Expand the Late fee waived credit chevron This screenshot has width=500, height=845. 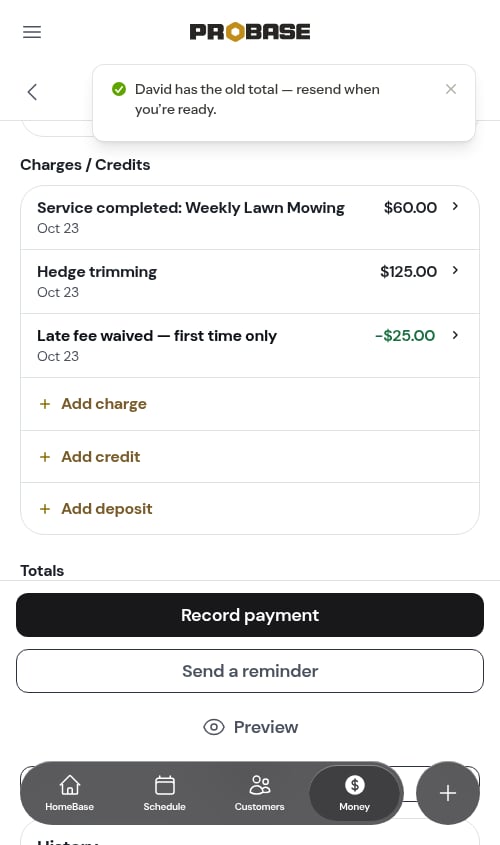point(455,335)
